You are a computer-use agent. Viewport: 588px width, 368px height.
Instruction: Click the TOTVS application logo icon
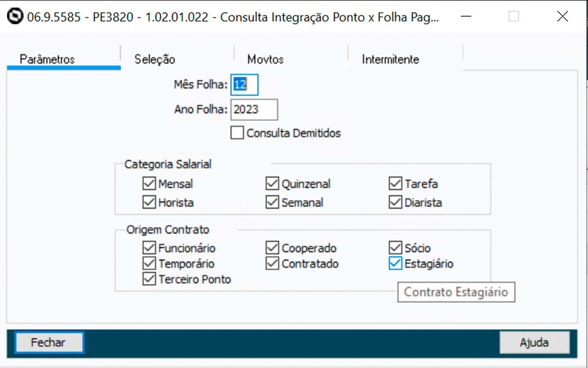[16, 17]
